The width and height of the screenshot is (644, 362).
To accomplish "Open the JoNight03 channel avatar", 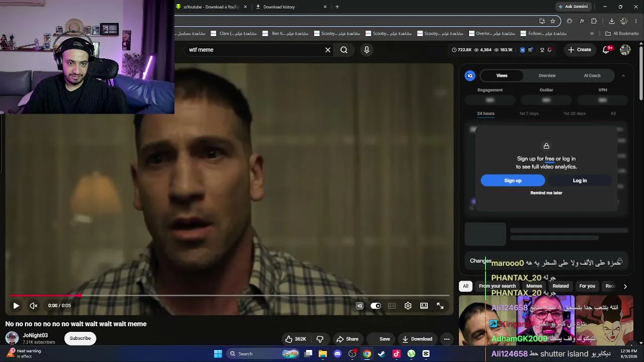I will (12, 338).
